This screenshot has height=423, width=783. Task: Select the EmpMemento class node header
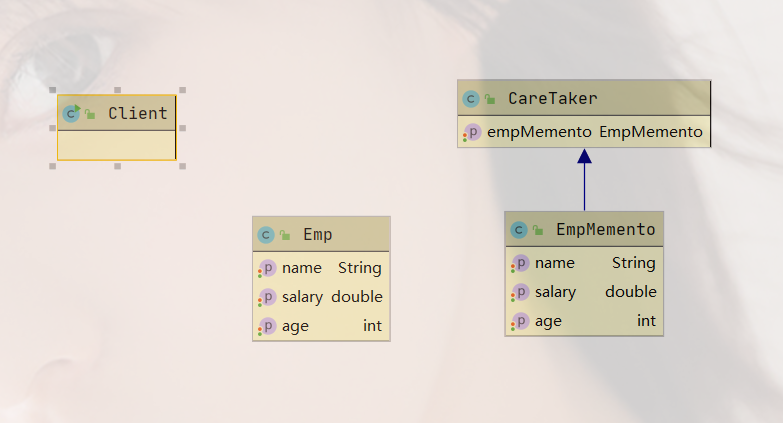pos(584,229)
